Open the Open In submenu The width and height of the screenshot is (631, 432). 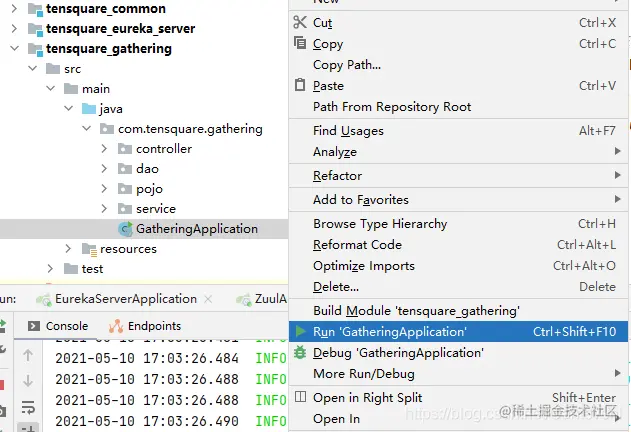tap(458, 419)
